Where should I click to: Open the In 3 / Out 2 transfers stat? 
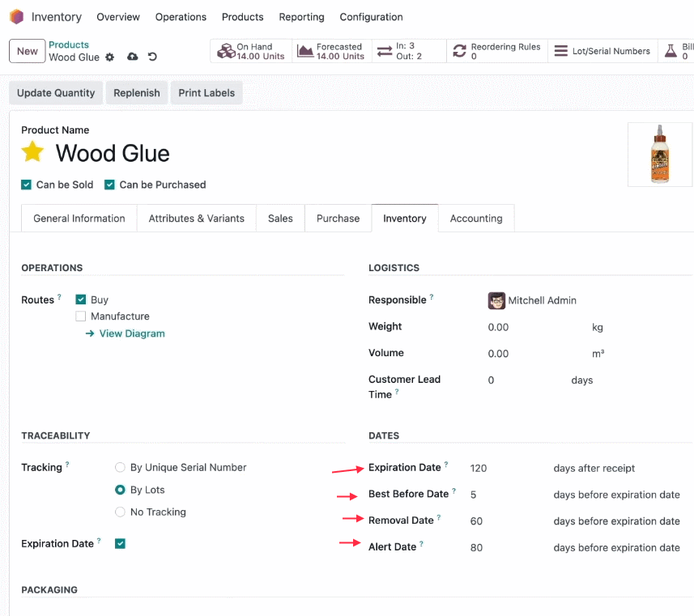pyautogui.click(x=409, y=51)
